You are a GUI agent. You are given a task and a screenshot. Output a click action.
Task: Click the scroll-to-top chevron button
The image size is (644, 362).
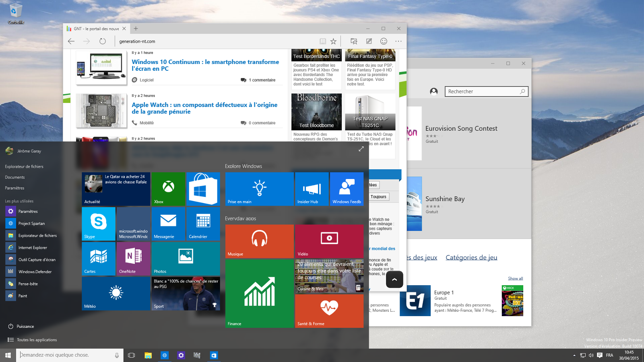pos(394,280)
